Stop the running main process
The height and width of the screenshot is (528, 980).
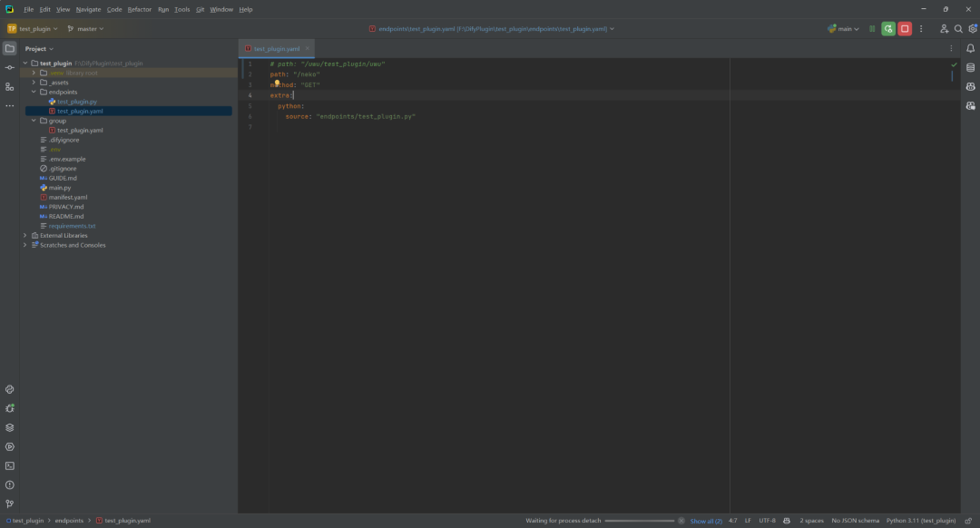pos(905,29)
